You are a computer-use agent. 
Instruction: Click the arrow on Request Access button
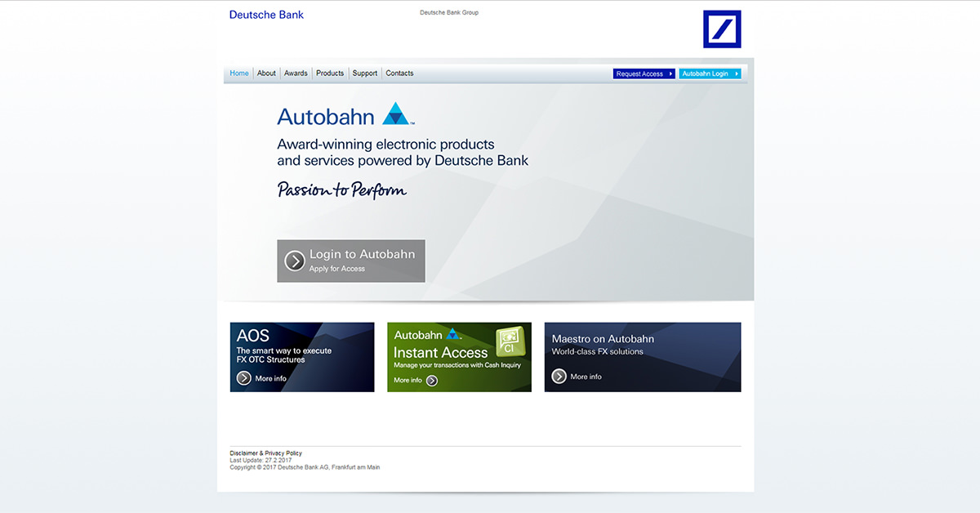[670, 74]
